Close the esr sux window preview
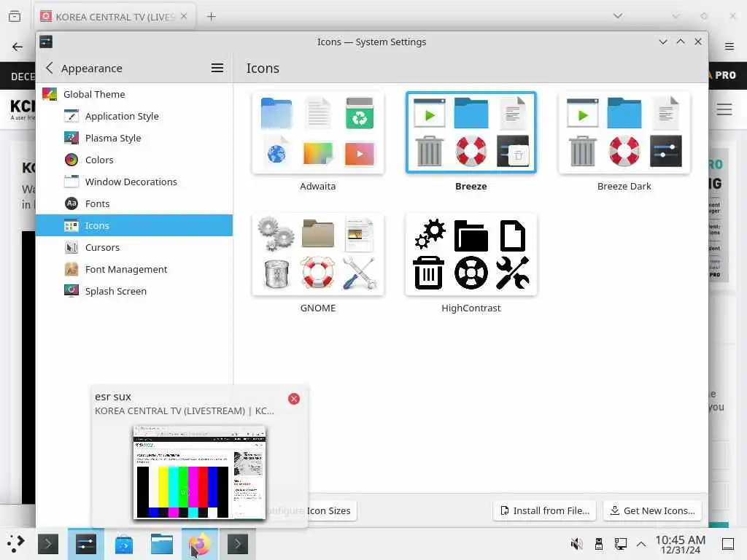747x560 pixels. pos(294,399)
